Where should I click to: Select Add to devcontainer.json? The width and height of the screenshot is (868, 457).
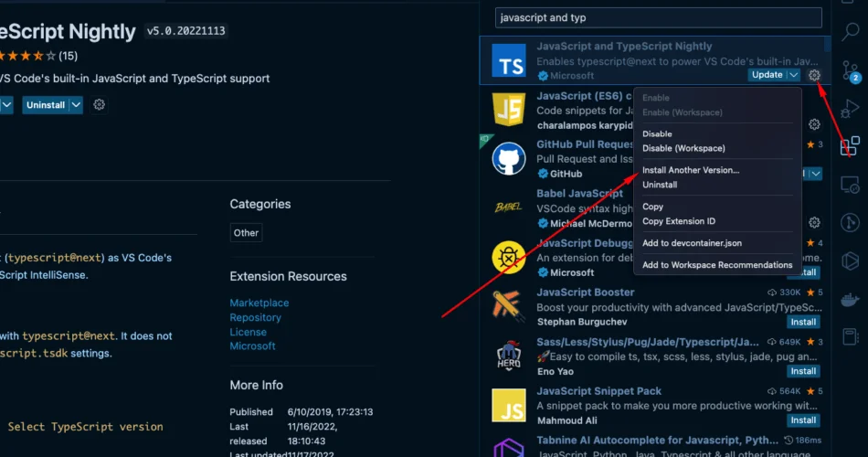point(692,243)
